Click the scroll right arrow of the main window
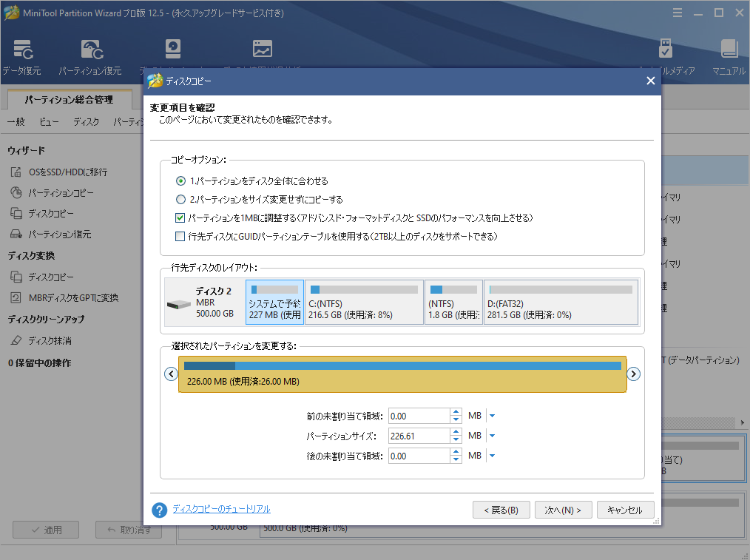 [x=743, y=422]
